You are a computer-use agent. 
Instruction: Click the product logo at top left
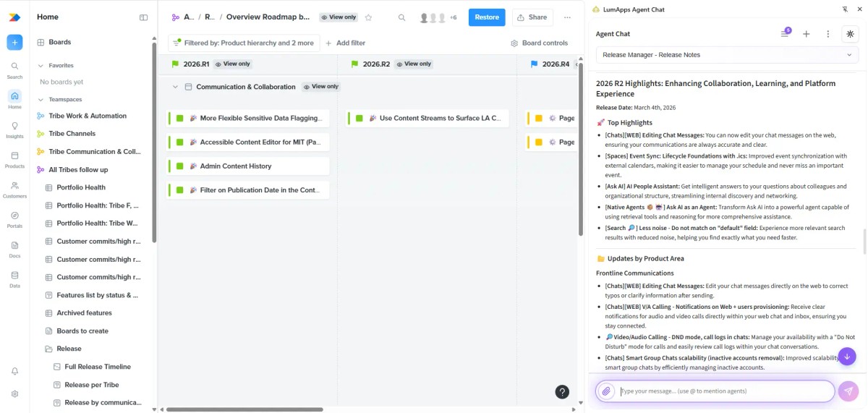[14, 17]
